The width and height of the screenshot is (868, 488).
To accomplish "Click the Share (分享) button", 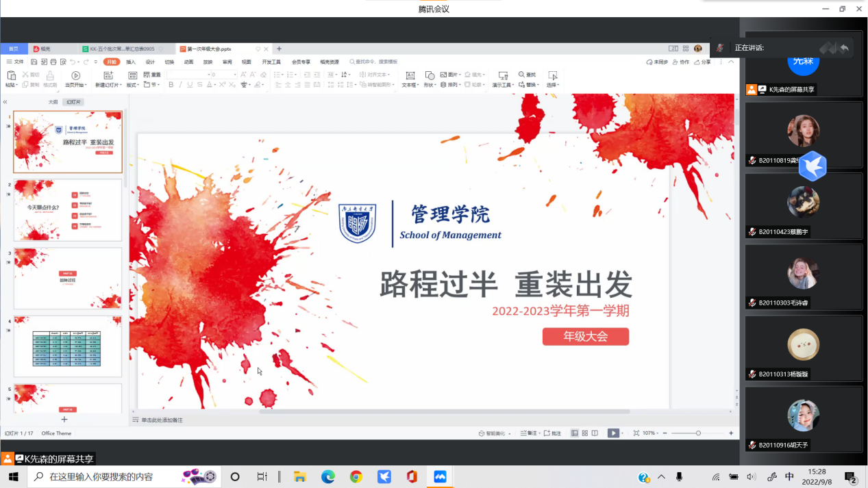I will pos(702,62).
